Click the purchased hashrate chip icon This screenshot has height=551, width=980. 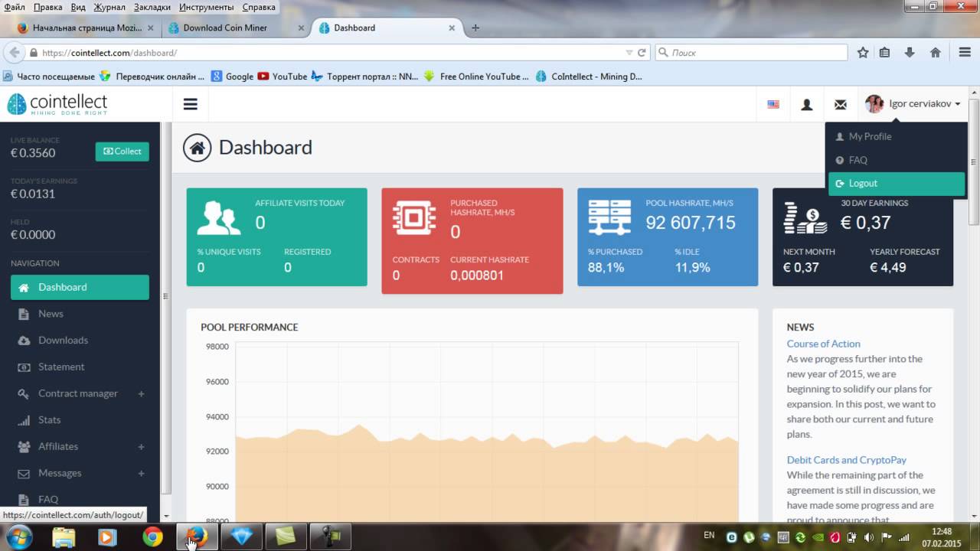click(414, 218)
